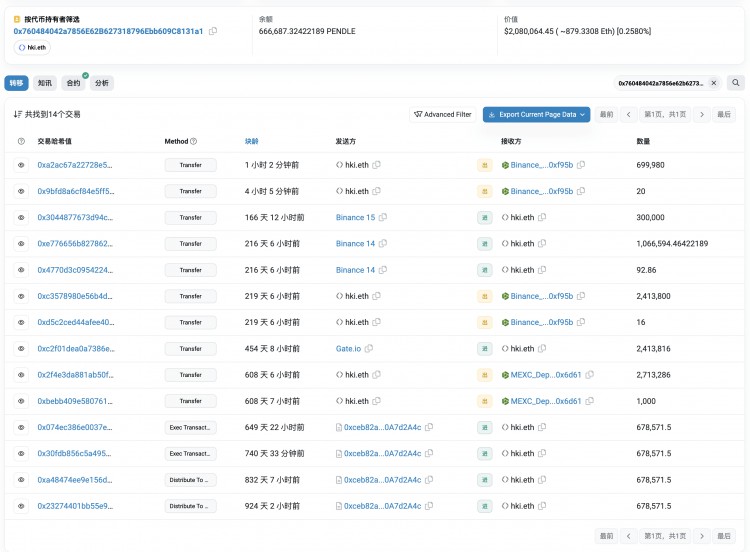Viewport: 750px width, 552px height.
Task: Copy Binance_0xf95b receiver in 699,980 row
Action: pos(581,165)
